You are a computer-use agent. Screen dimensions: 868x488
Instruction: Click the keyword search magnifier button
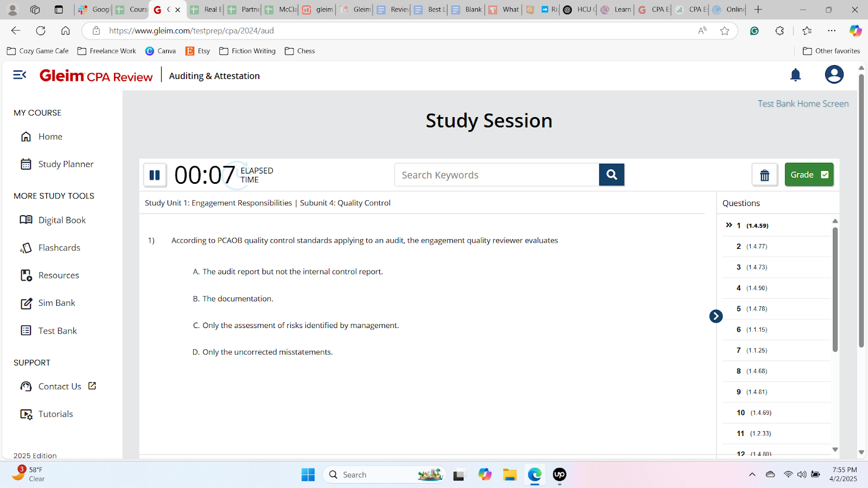pos(611,175)
